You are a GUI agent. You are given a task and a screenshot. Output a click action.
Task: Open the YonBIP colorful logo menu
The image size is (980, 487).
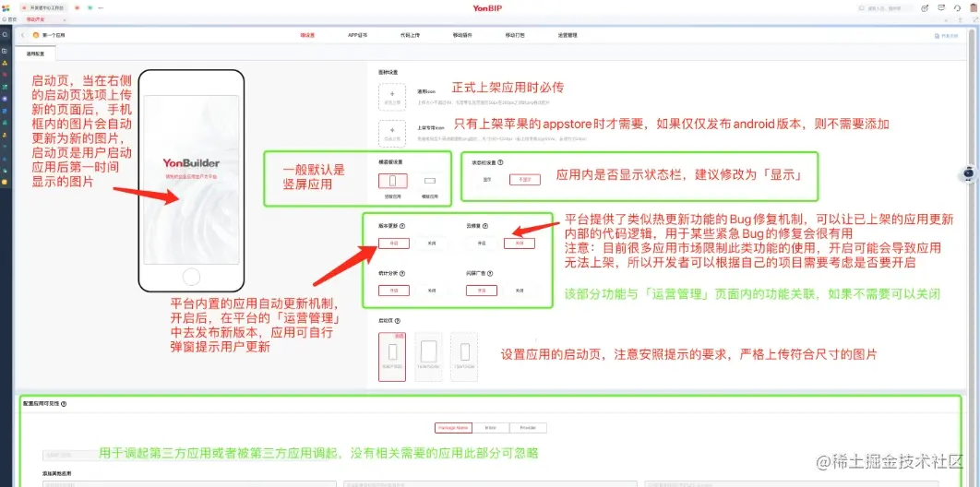click(x=6, y=8)
